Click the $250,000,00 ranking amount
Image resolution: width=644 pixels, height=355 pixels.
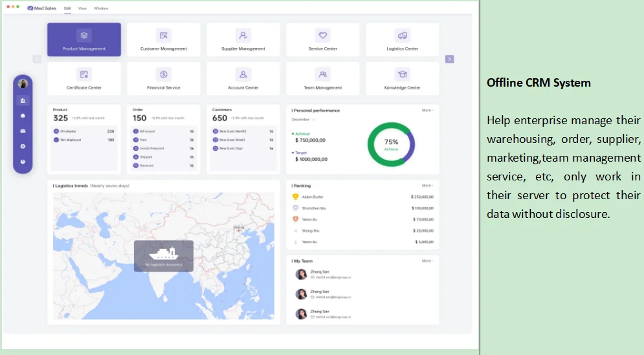pyautogui.click(x=422, y=197)
